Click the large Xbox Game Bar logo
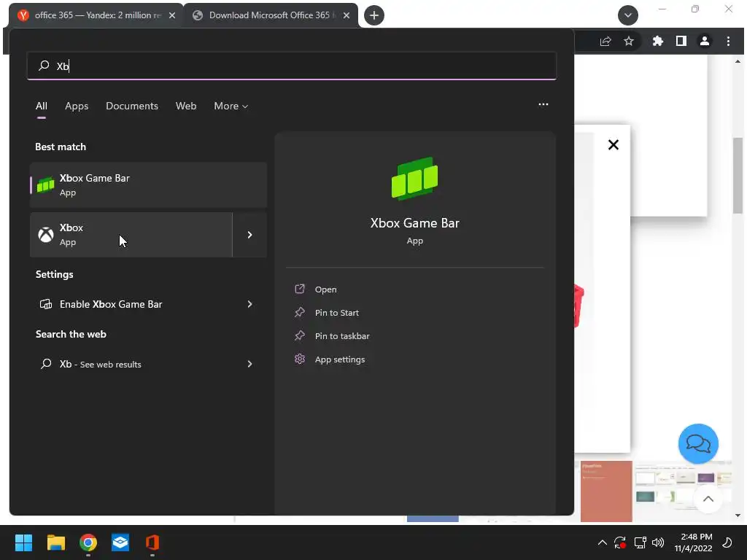The height and width of the screenshot is (560, 747). [414, 178]
